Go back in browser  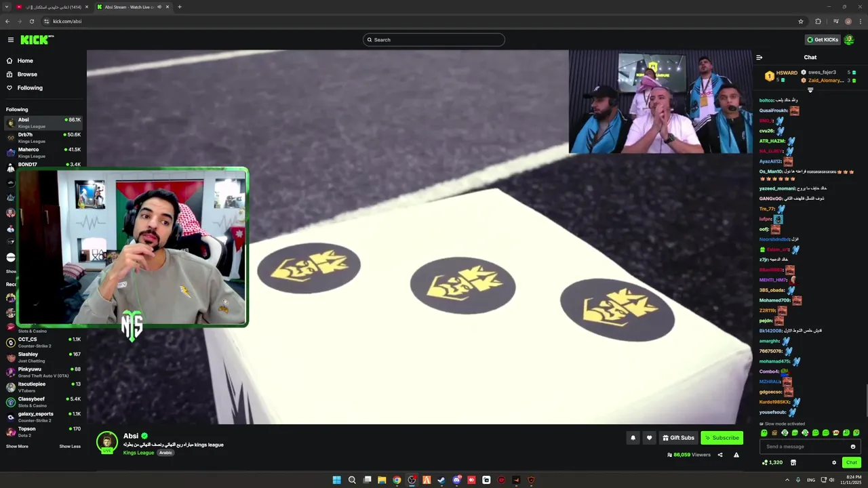[7, 21]
